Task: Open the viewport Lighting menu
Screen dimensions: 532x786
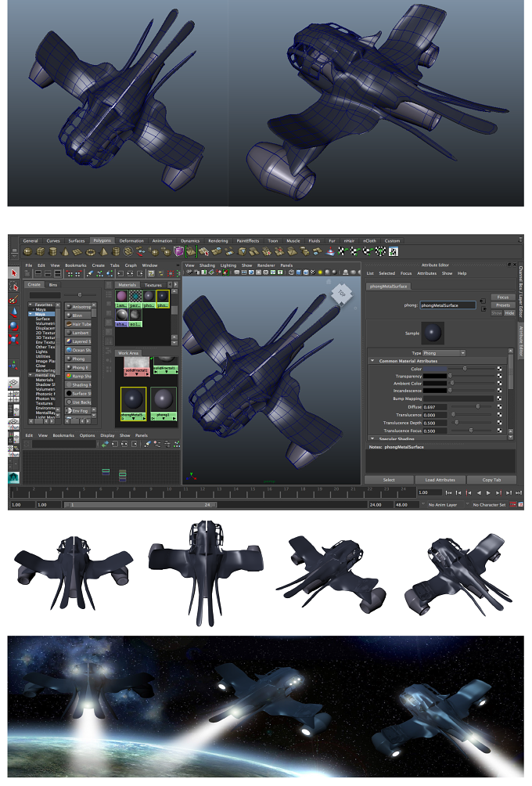Action: 228,265
